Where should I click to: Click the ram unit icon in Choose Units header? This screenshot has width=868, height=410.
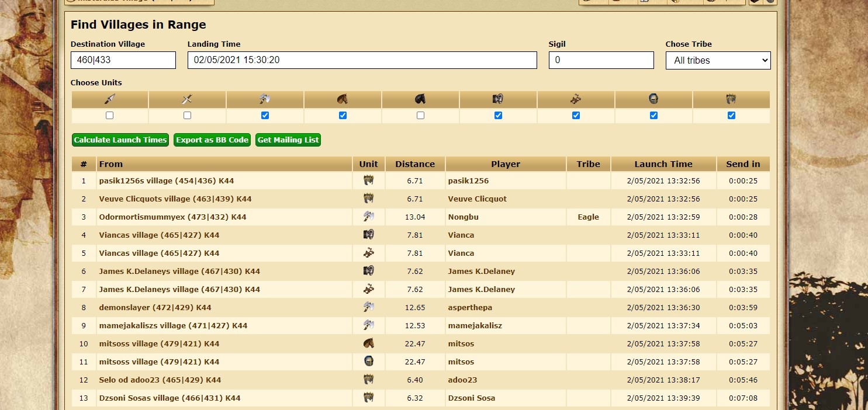pos(498,99)
